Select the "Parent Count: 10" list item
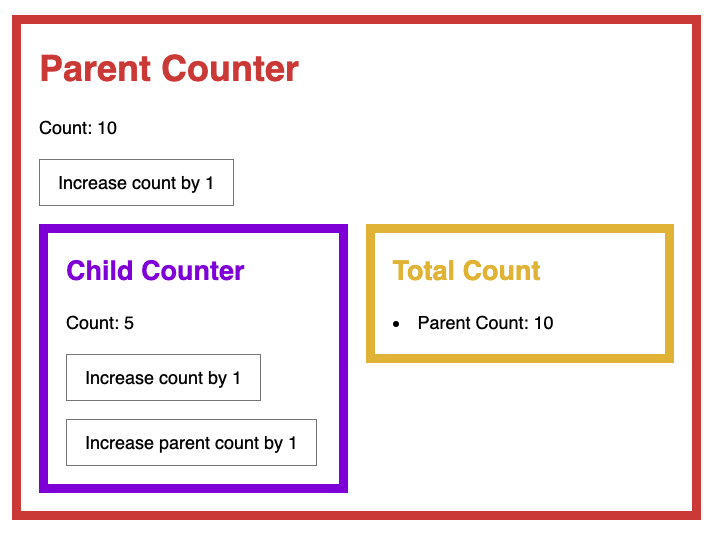The image size is (713, 540). [x=485, y=323]
